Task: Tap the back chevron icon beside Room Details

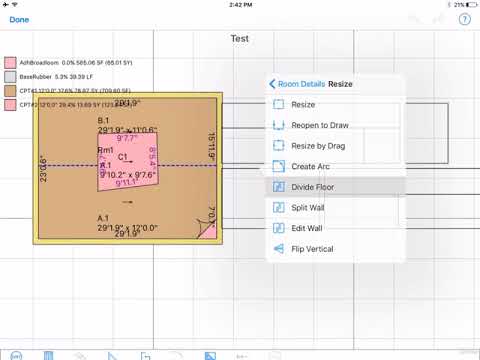Action: click(272, 84)
